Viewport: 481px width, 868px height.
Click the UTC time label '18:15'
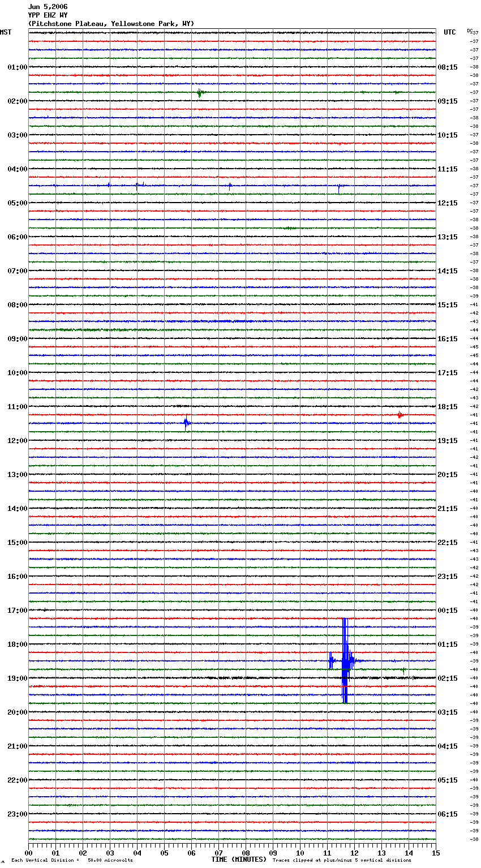click(x=448, y=407)
